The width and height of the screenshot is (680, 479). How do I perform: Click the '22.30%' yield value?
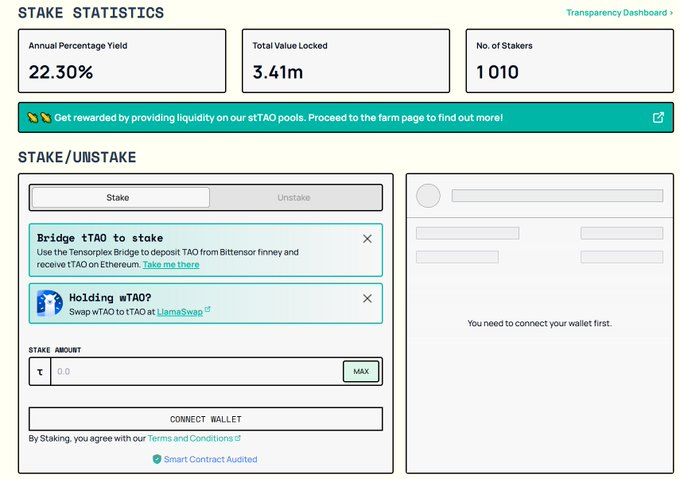pyautogui.click(x=61, y=72)
